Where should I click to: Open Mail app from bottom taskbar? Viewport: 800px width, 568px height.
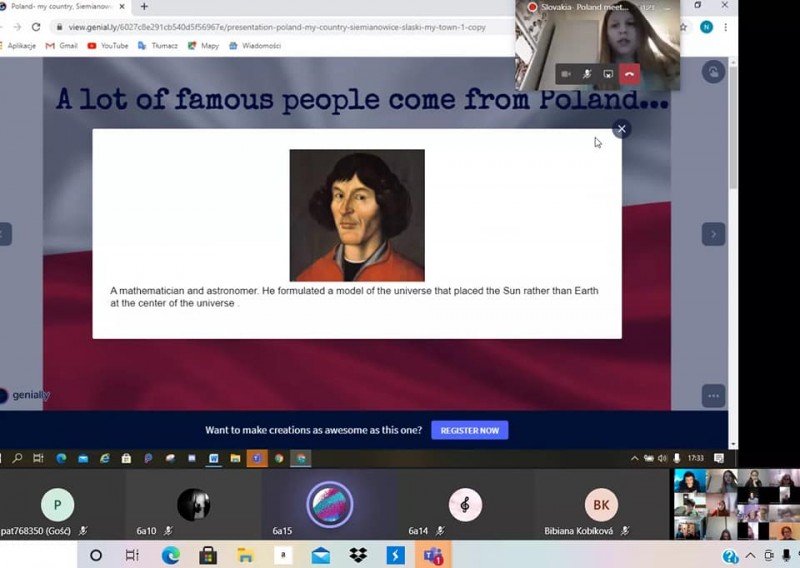(321, 555)
